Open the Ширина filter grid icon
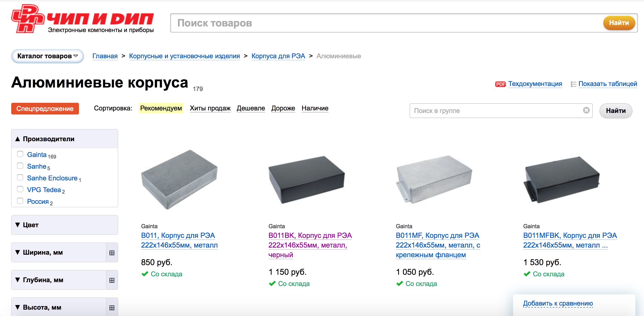This screenshot has width=644, height=316. tap(112, 253)
